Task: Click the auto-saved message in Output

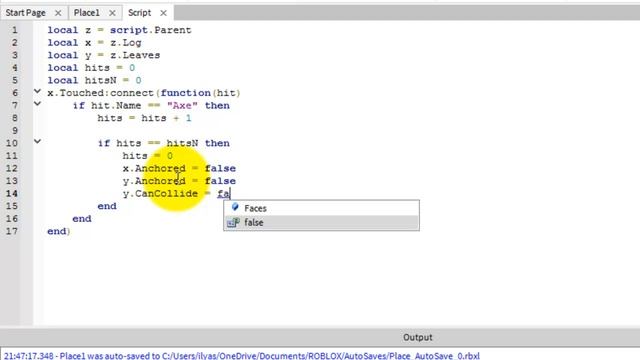Action: (x=242, y=356)
